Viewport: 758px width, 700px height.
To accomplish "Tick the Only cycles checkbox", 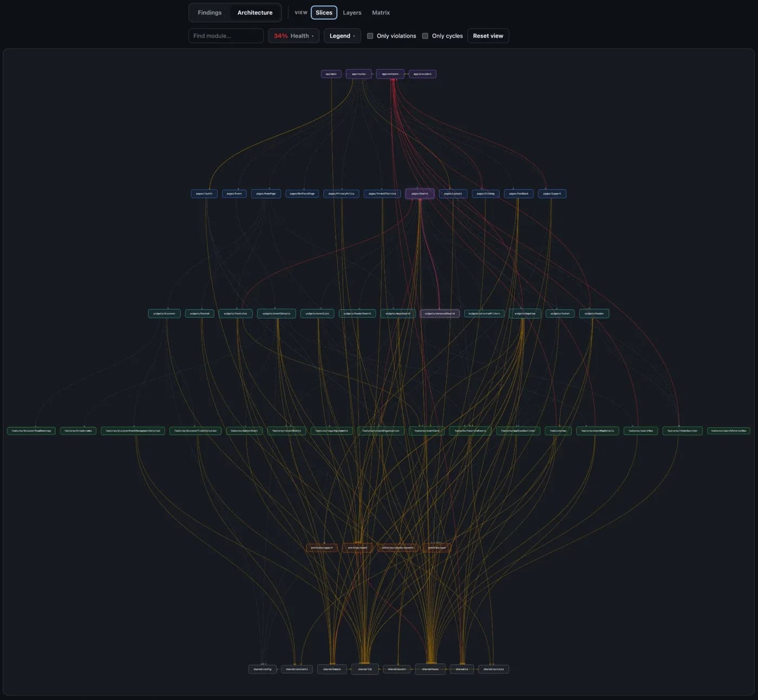I will click(425, 36).
